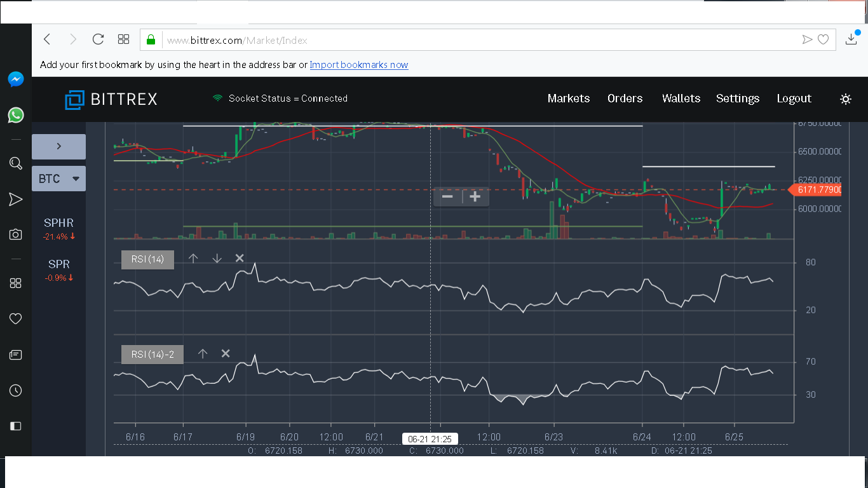
Task: Move the RSI (14) panel down
Action: [217, 258]
